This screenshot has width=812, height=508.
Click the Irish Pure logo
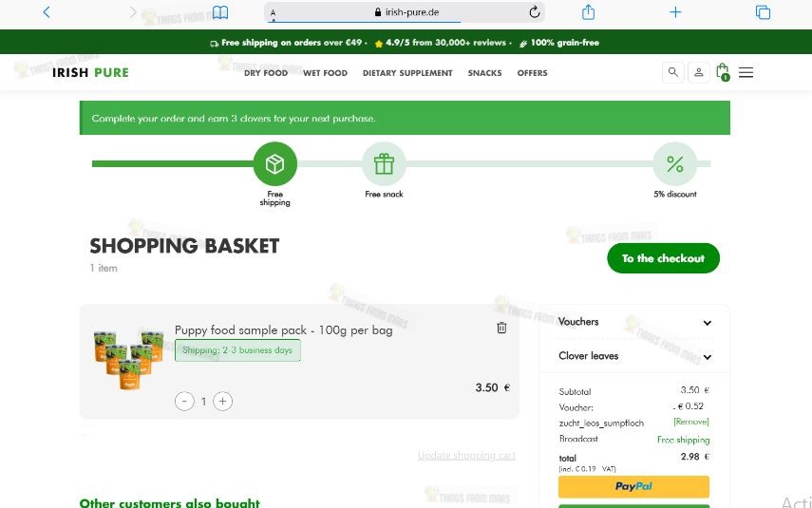90,72
